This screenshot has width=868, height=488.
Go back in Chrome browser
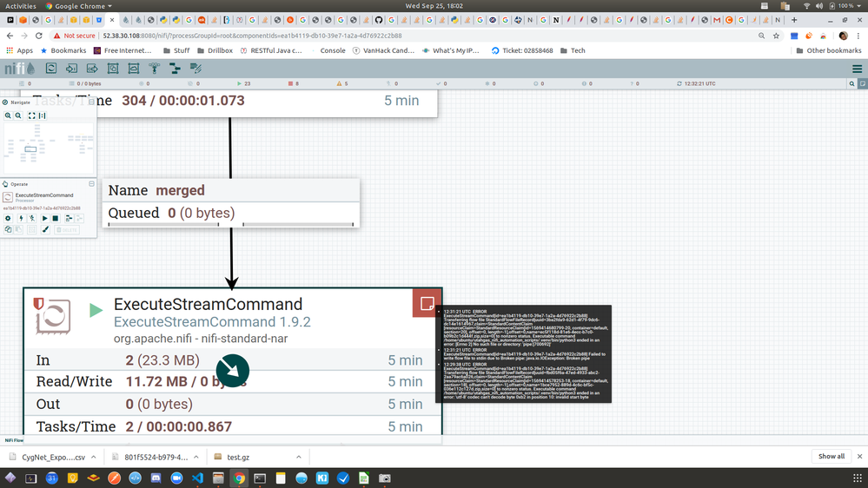(10, 36)
